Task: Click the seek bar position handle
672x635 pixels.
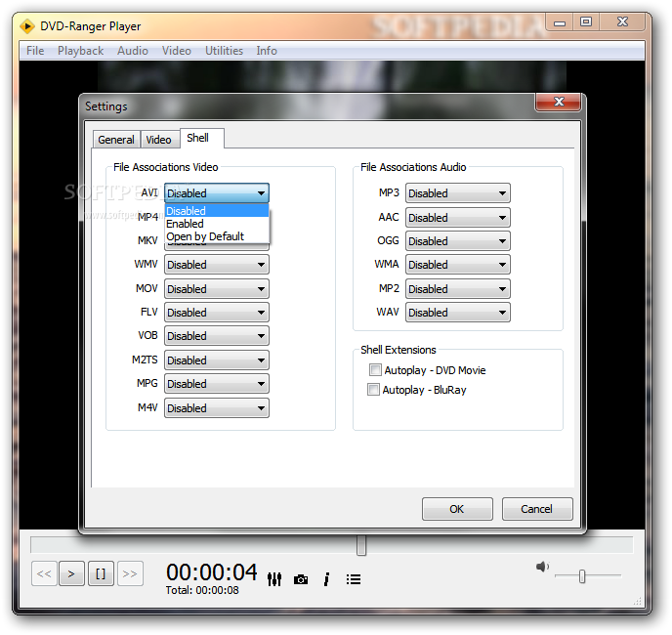Action: click(x=361, y=545)
